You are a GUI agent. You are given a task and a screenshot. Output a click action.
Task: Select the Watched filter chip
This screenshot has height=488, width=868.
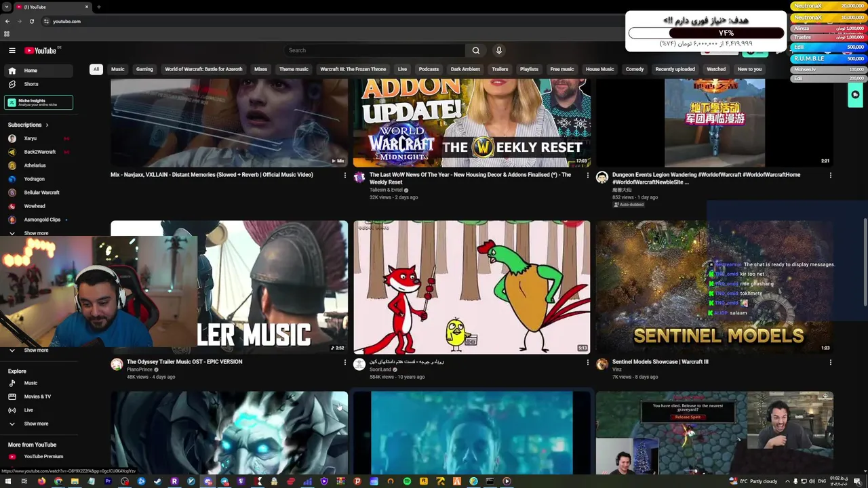tap(716, 69)
